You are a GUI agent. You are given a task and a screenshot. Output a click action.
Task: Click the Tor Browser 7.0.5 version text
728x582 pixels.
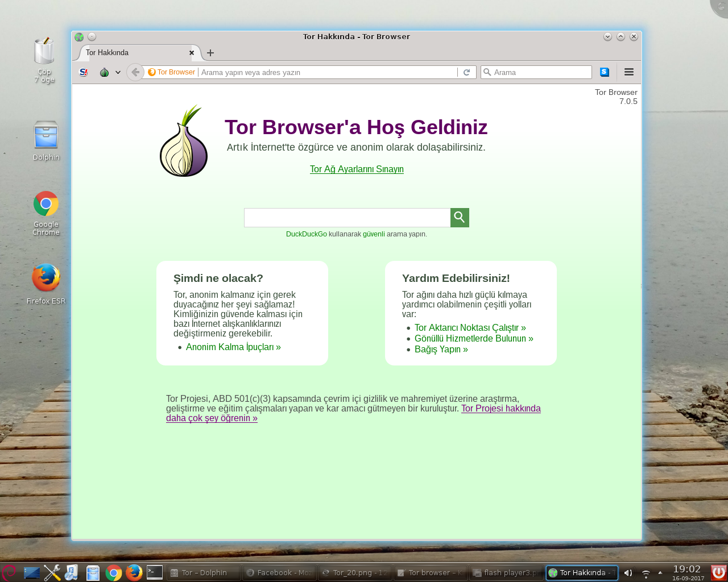(616, 97)
